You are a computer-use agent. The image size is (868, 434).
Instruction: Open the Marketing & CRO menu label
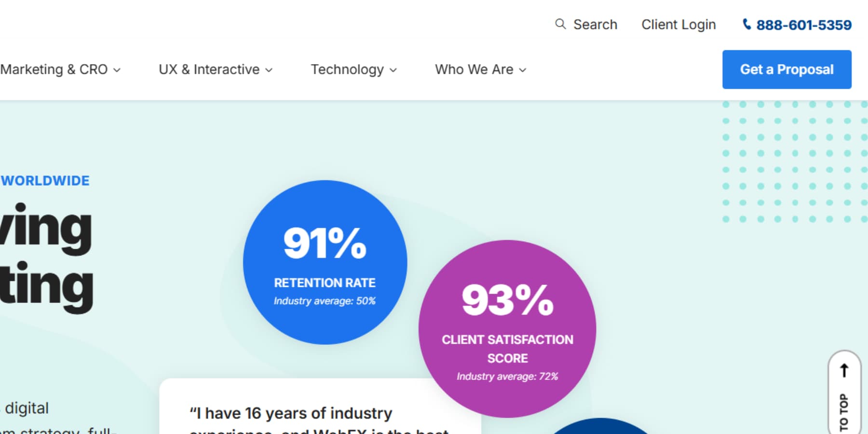pos(54,69)
